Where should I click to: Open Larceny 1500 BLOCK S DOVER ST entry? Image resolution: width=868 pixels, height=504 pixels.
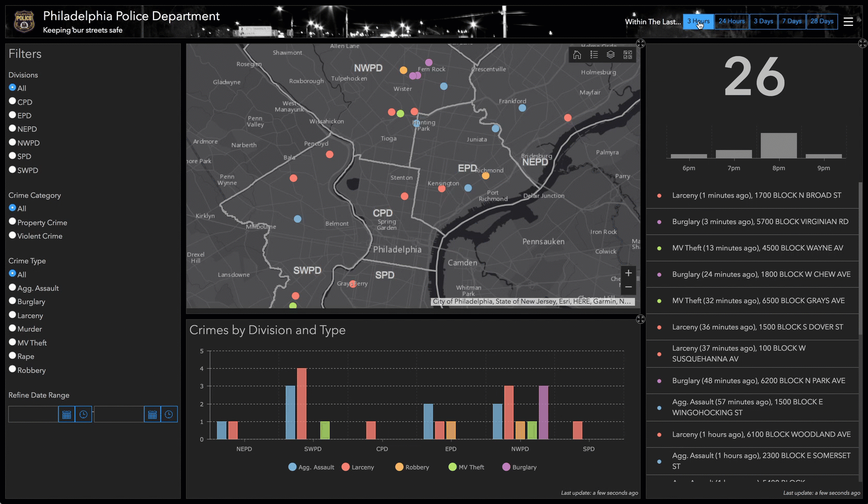752,327
